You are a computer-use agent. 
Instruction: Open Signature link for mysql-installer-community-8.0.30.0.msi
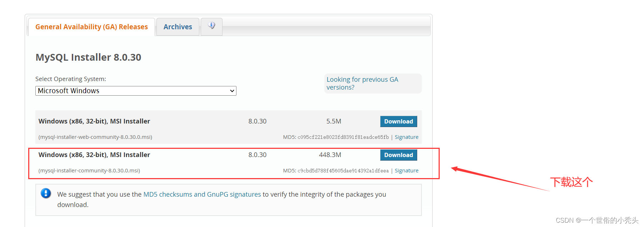[x=406, y=171]
